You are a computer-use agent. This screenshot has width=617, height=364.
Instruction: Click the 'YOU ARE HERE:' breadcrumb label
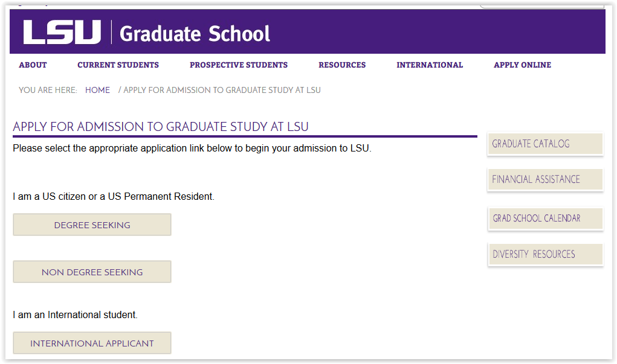pyautogui.click(x=48, y=90)
